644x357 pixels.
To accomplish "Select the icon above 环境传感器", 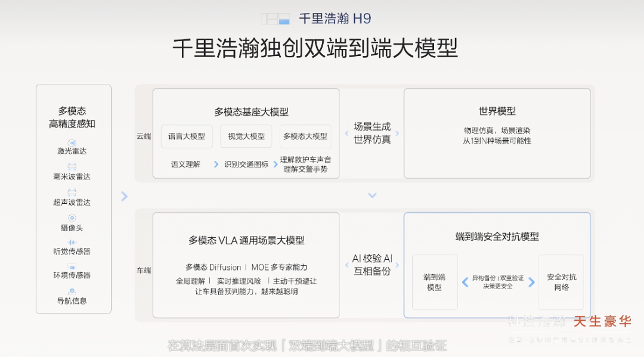I will click(72, 266).
